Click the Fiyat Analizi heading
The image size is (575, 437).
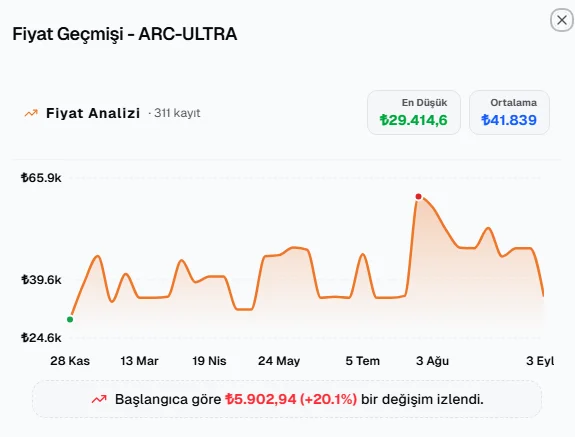click(93, 113)
